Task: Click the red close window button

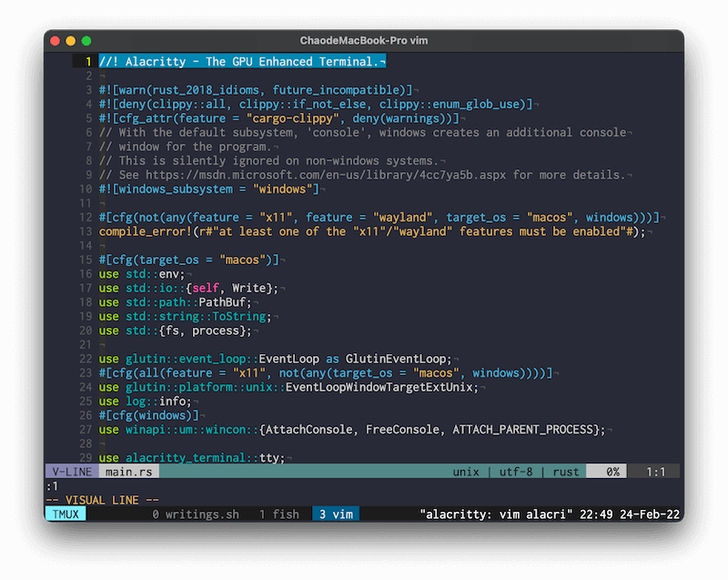Action: click(x=54, y=41)
